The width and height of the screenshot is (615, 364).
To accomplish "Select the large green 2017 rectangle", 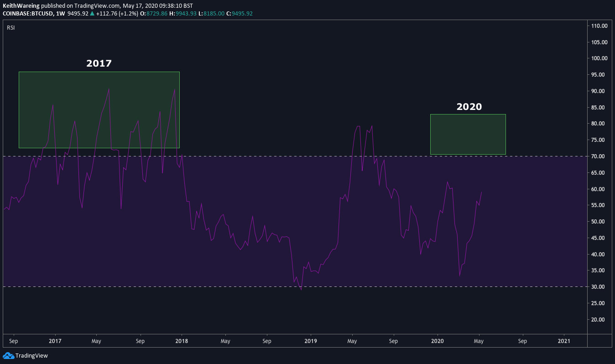I will coord(99,110).
